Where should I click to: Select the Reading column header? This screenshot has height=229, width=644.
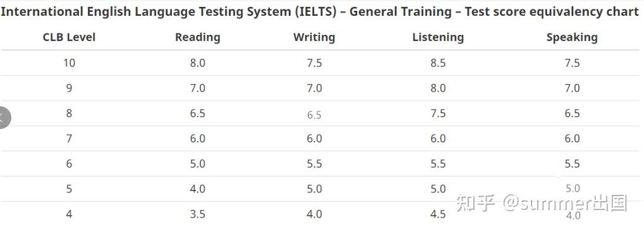click(x=198, y=37)
